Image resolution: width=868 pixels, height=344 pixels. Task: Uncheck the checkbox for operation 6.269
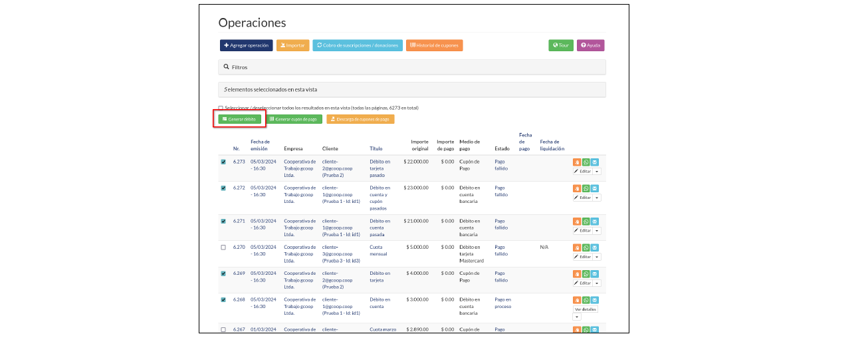coord(223,273)
